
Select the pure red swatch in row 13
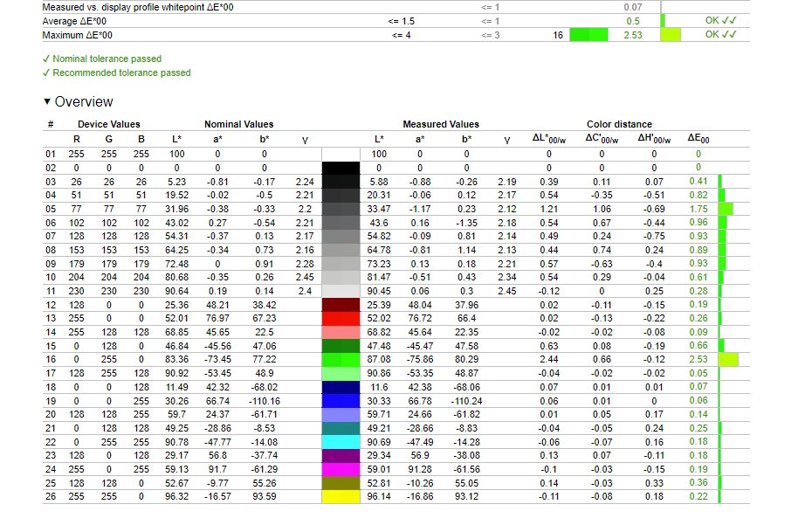tap(341, 318)
